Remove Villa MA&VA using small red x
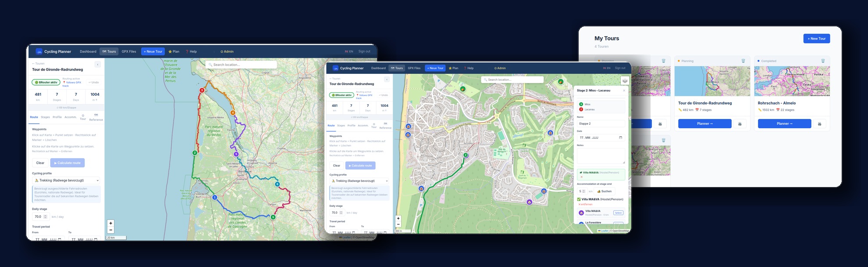This screenshot has height=267, width=868. 582,177
